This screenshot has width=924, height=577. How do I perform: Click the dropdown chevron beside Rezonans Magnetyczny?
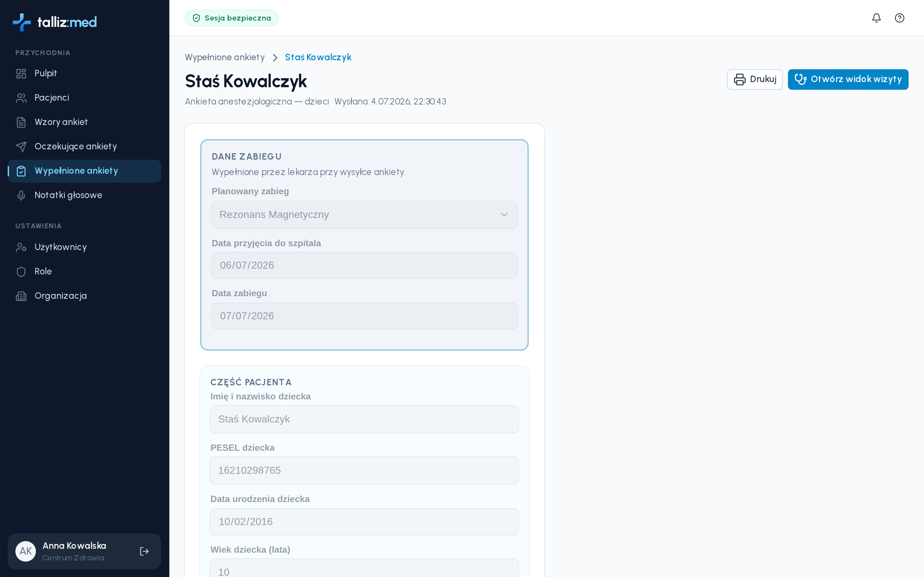pyautogui.click(x=504, y=215)
